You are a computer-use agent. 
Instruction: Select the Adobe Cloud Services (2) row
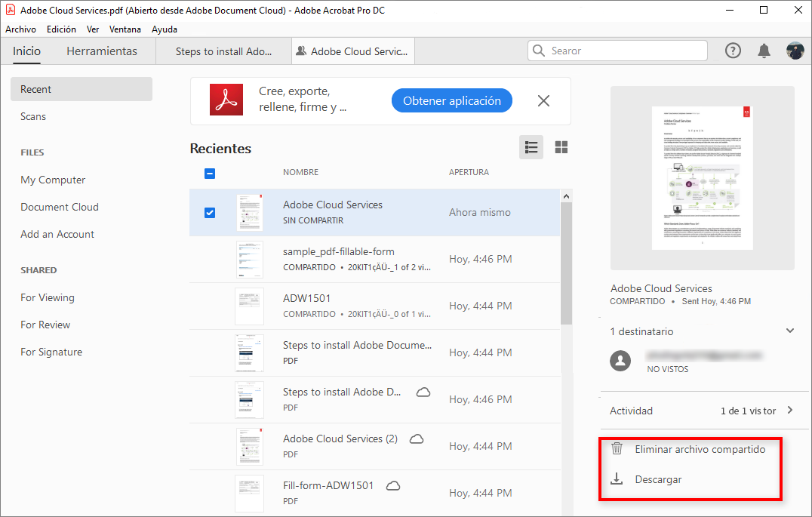375,446
